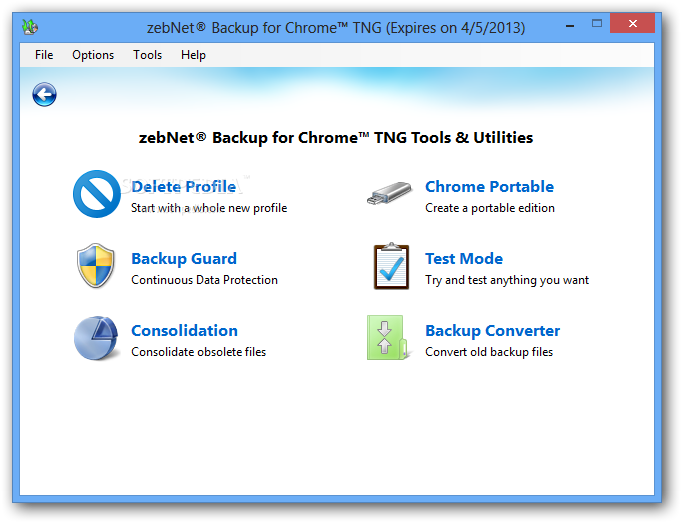This screenshot has width=682, height=523.
Task: Click 'Convert old backup files' description
Action: tap(489, 352)
